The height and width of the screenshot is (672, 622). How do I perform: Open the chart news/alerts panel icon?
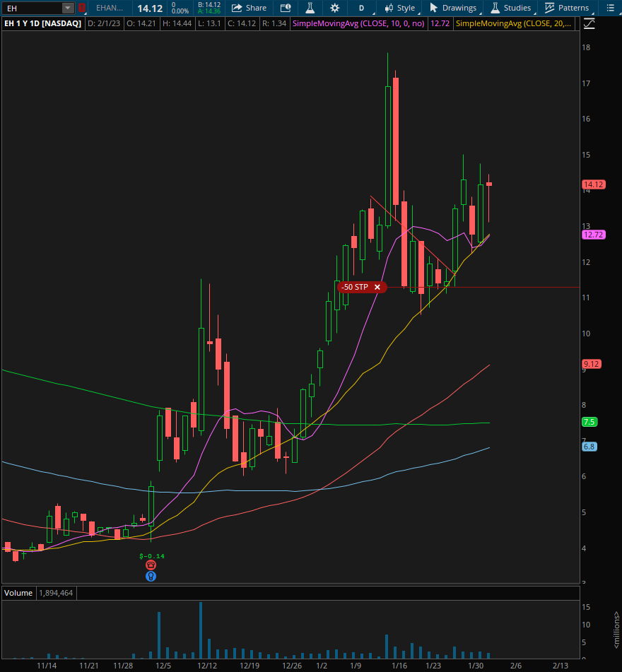286,8
